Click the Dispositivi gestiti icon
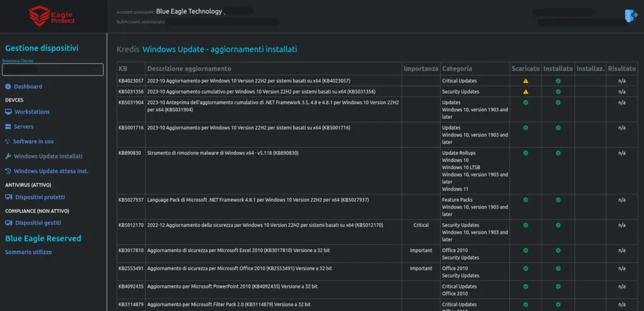 [8, 223]
